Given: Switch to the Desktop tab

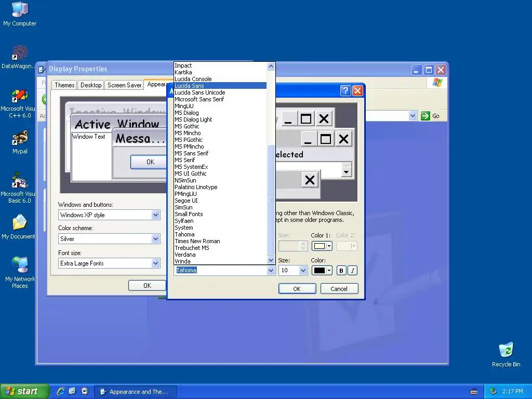Looking at the screenshot, I should pyautogui.click(x=91, y=85).
